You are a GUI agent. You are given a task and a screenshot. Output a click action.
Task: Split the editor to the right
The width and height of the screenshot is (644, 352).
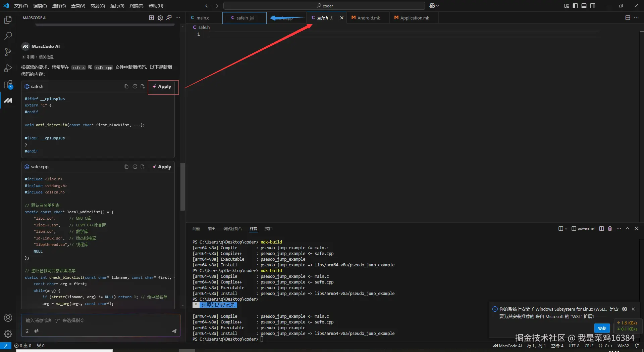pos(628,18)
